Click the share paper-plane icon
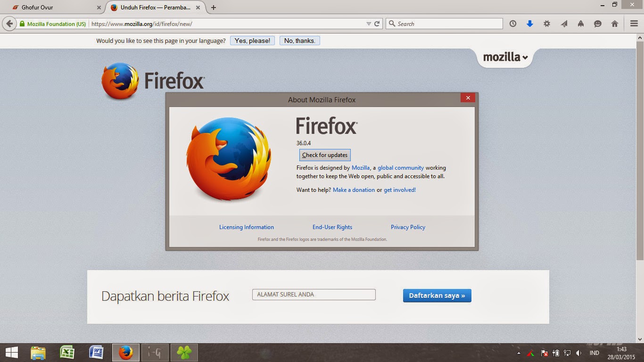This screenshot has height=362, width=644. (564, 23)
